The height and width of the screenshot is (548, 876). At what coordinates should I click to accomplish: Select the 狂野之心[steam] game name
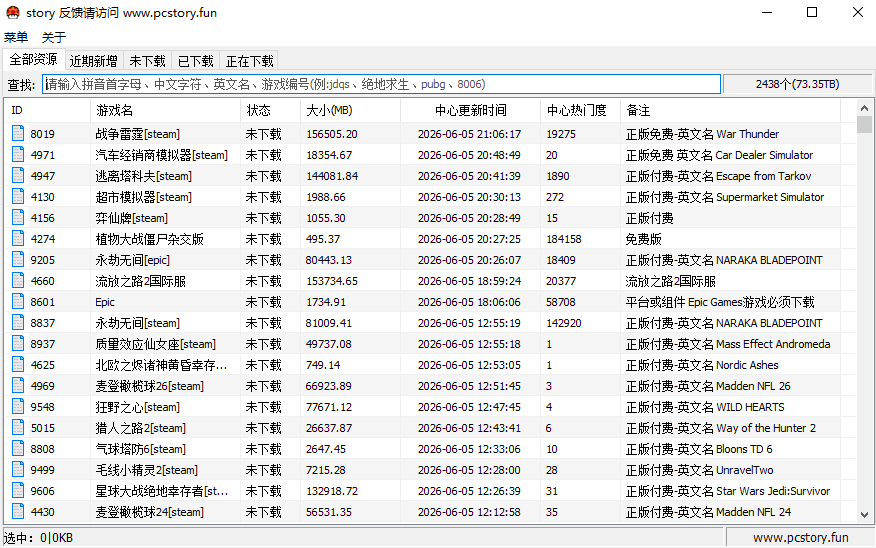point(137,407)
